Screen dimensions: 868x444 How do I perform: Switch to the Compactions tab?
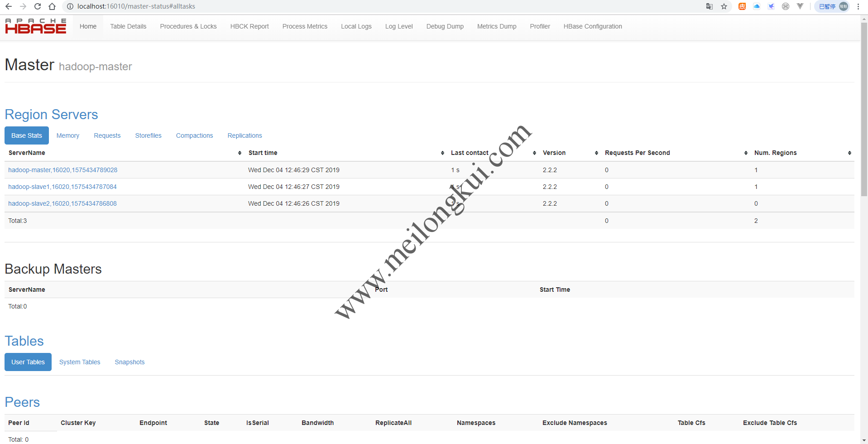(x=195, y=135)
